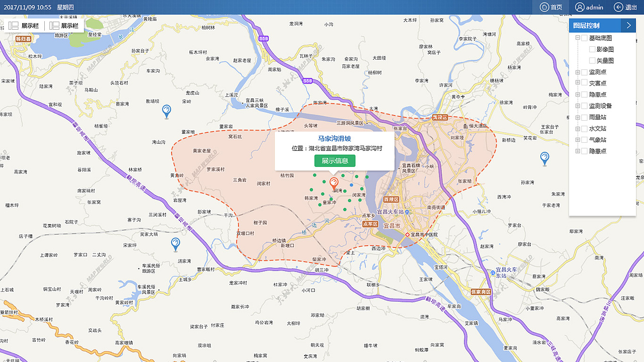This screenshot has width=644, height=362.
Task: Click the green dot closest to the river
Action: pyautogui.click(x=367, y=177)
